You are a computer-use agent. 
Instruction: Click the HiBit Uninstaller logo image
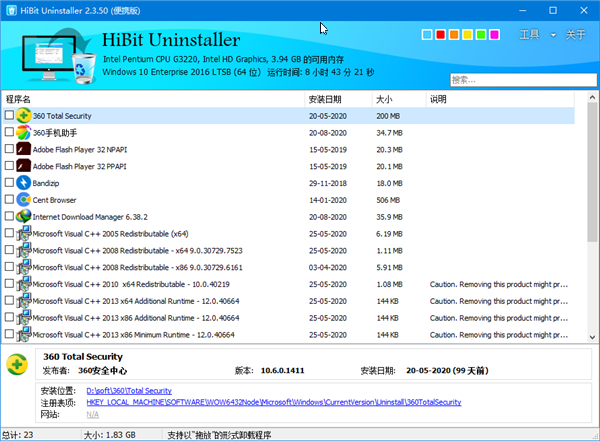(x=58, y=56)
